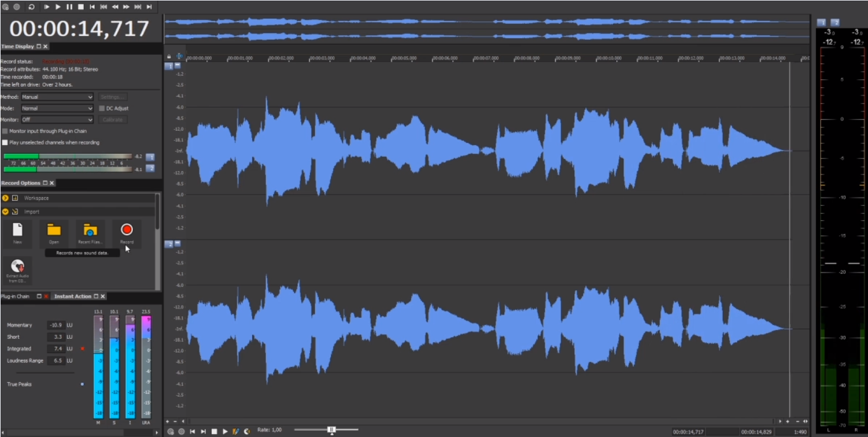Toggle channel 1 button beside the input meter
868x437 pixels.
[x=150, y=157]
